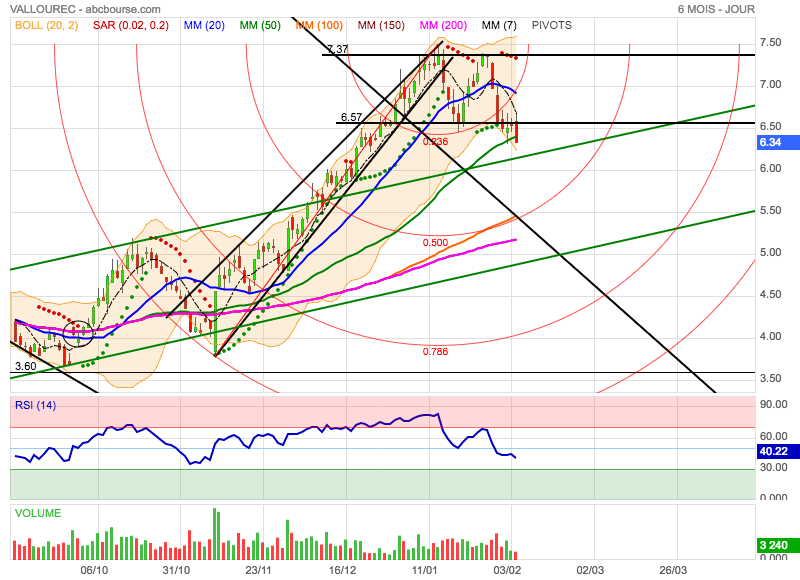Viewport: 800px width, 580px height.
Task: Click the 7.37 resistance level label
Action: 338,49
